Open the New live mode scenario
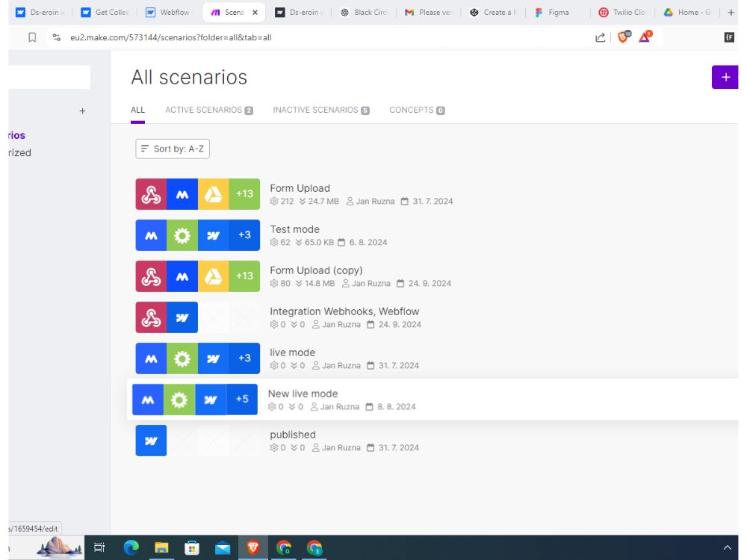The image size is (747, 560). [303, 393]
